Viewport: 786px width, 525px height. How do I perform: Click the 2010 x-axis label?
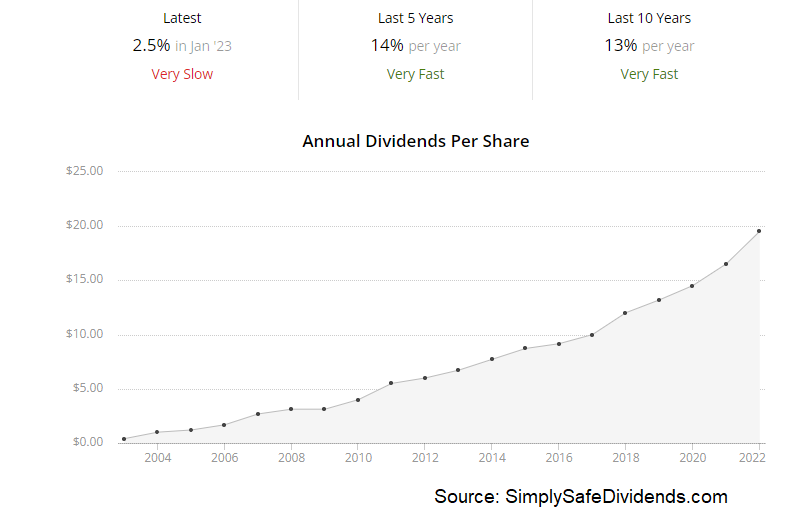tap(358, 457)
